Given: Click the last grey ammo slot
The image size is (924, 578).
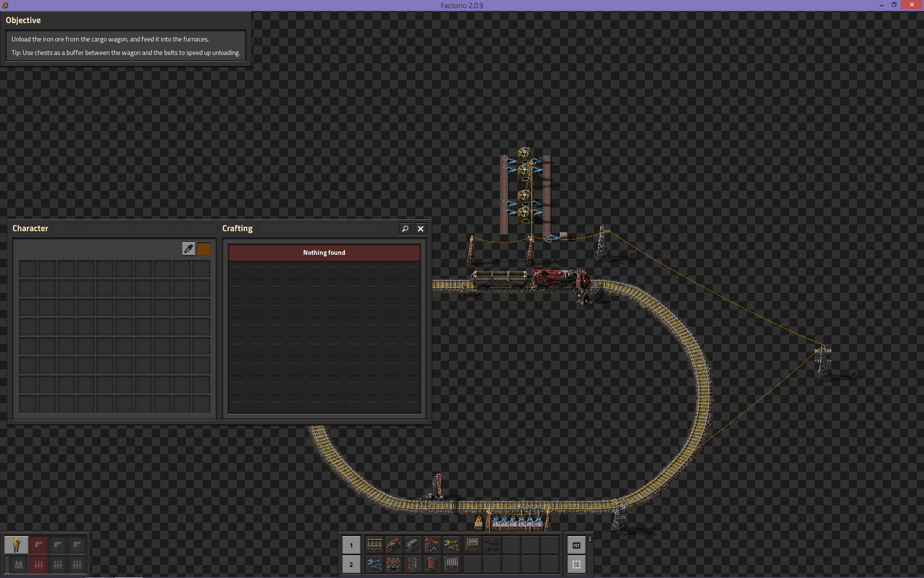Looking at the screenshot, I should pyautogui.click(x=77, y=564).
